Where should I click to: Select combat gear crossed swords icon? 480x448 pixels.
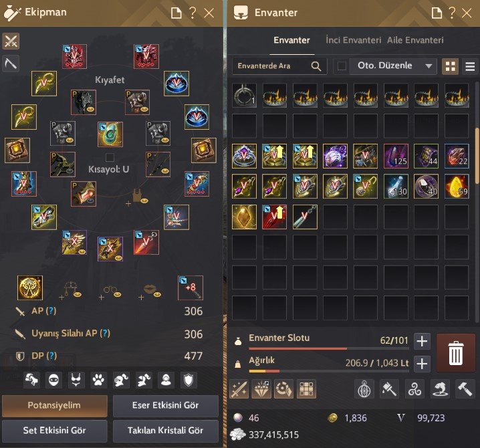point(11,41)
